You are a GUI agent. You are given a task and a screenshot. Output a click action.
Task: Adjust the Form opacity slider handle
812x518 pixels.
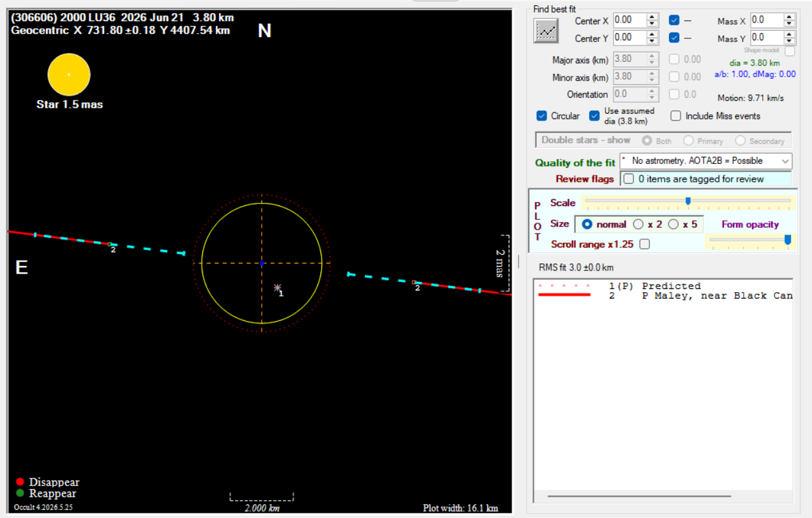point(787,239)
